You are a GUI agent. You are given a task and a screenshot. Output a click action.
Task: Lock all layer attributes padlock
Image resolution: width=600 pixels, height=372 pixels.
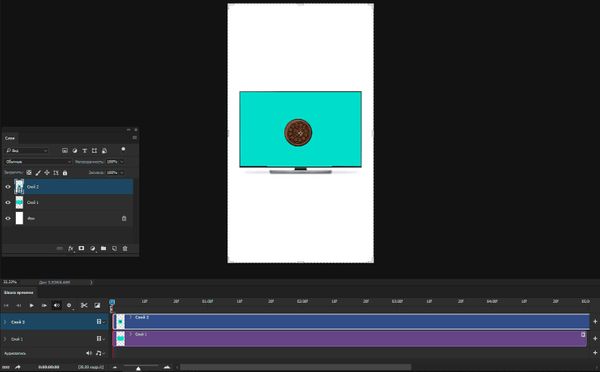(65, 173)
